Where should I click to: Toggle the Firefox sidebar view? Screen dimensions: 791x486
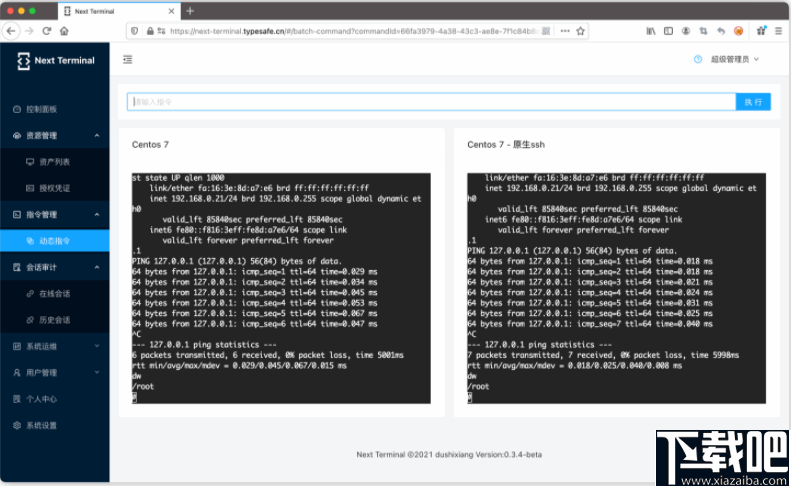[668, 31]
